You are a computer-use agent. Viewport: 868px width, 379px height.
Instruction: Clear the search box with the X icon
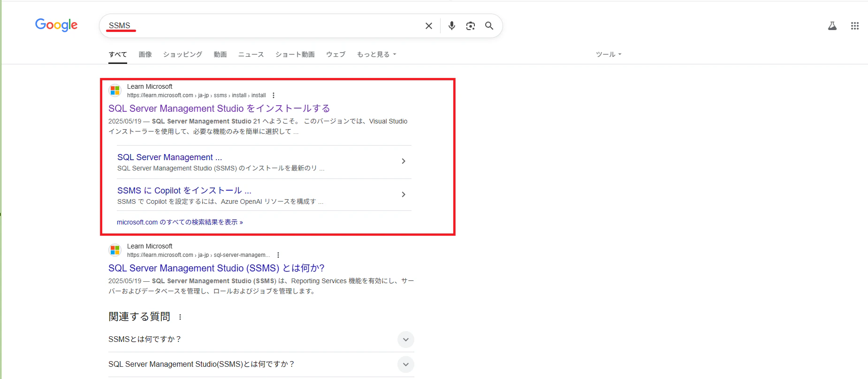pos(429,26)
